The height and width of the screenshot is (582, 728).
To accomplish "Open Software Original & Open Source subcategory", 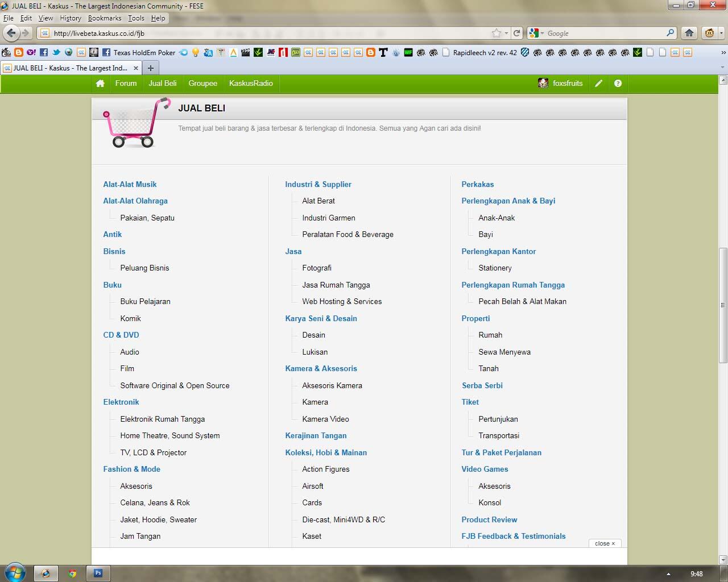I will click(175, 385).
